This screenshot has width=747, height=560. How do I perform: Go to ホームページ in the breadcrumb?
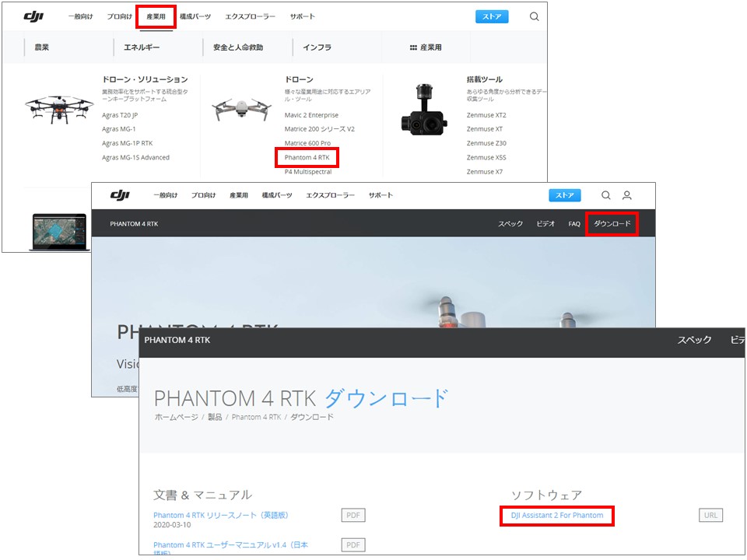[x=176, y=417]
